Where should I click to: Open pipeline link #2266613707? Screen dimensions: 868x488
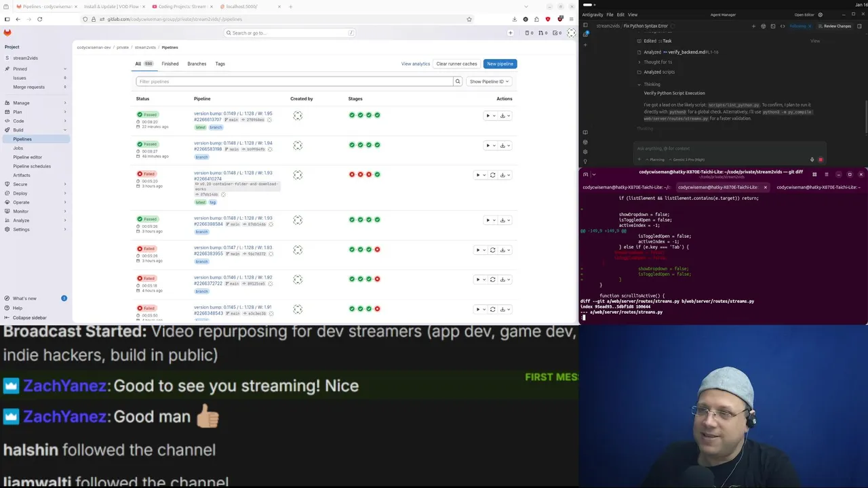(208, 119)
